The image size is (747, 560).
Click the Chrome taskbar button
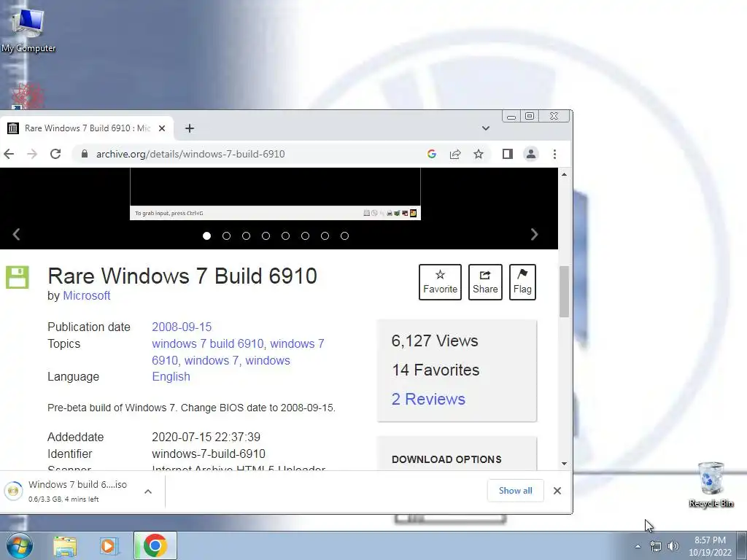pyautogui.click(x=155, y=545)
